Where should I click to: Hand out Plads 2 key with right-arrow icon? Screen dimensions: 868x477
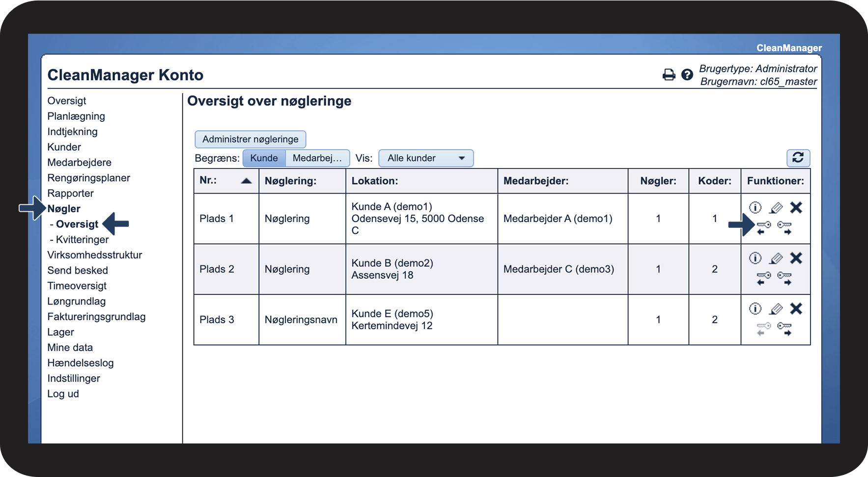(x=784, y=278)
